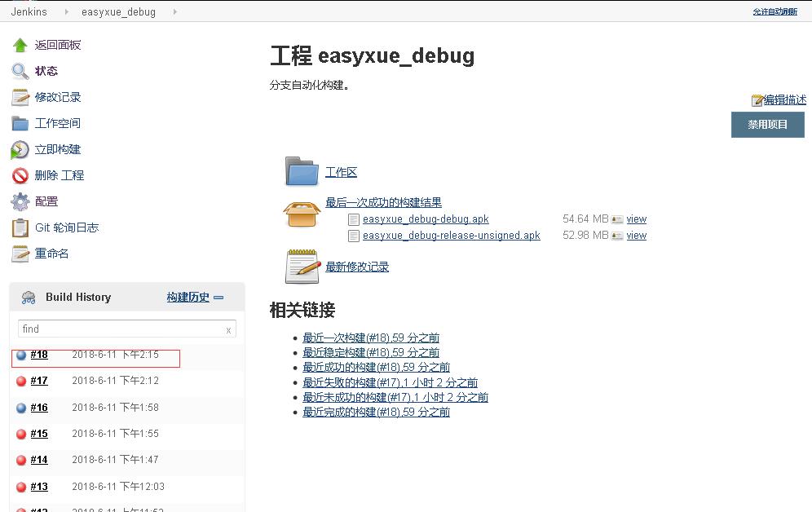Click the clock build-now icon

tap(20, 150)
